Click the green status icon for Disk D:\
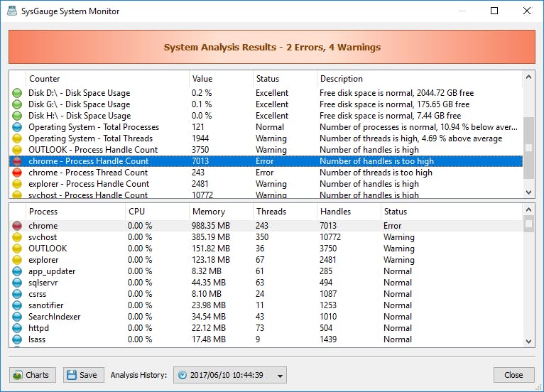This screenshot has height=392, width=544. (17, 93)
